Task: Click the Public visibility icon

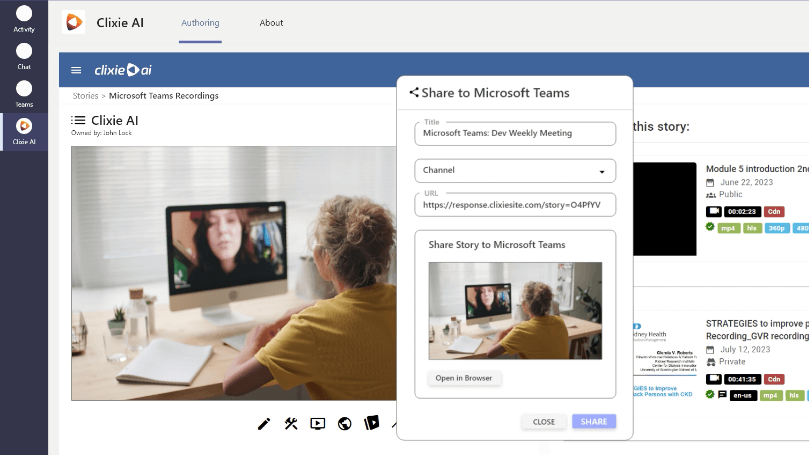Action: (x=711, y=195)
